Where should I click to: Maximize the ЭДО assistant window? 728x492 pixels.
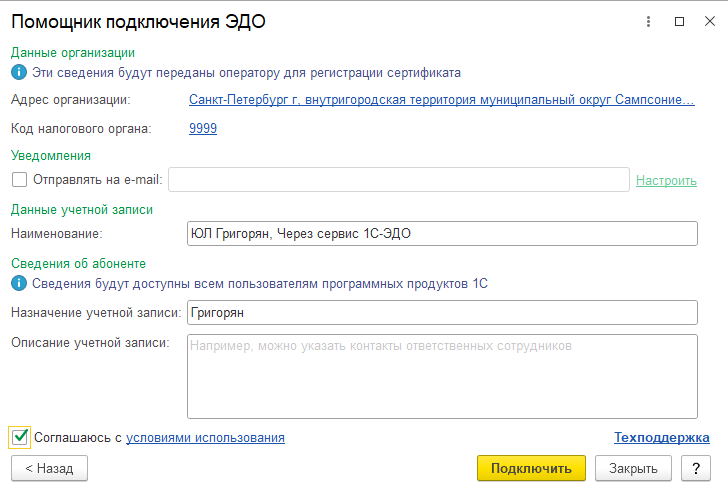679,21
